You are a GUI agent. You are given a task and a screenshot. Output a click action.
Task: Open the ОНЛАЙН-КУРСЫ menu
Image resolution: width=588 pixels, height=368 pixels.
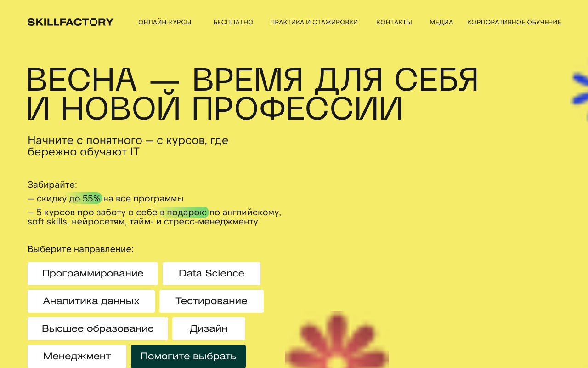(165, 22)
